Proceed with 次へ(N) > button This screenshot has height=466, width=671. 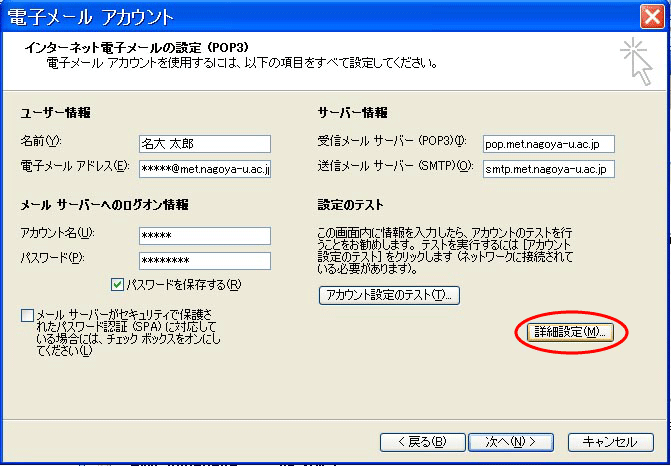(511, 442)
